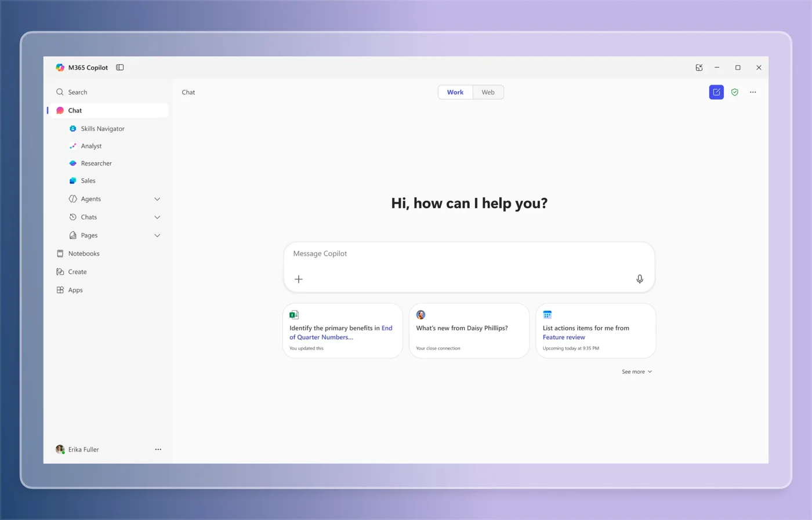
Task: Click the End of Quarter Numbers prompt card
Action: tap(343, 330)
